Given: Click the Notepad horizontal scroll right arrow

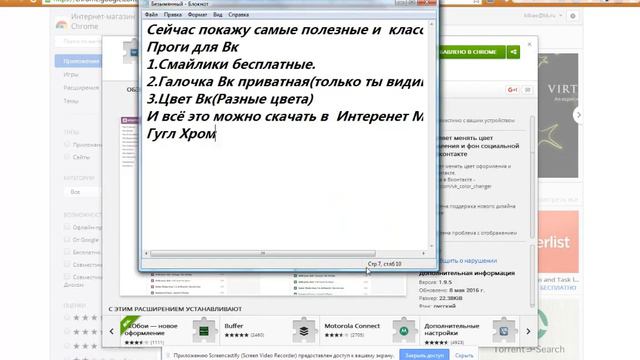Looking at the screenshot, I should 423,253.
